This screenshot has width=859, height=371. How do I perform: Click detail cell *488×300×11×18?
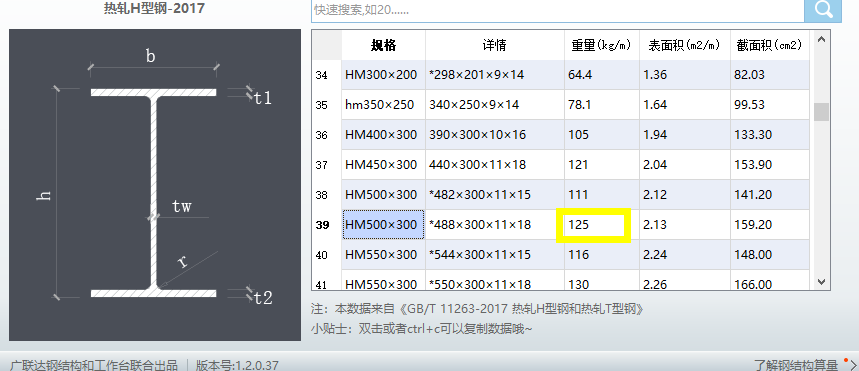pos(495,225)
